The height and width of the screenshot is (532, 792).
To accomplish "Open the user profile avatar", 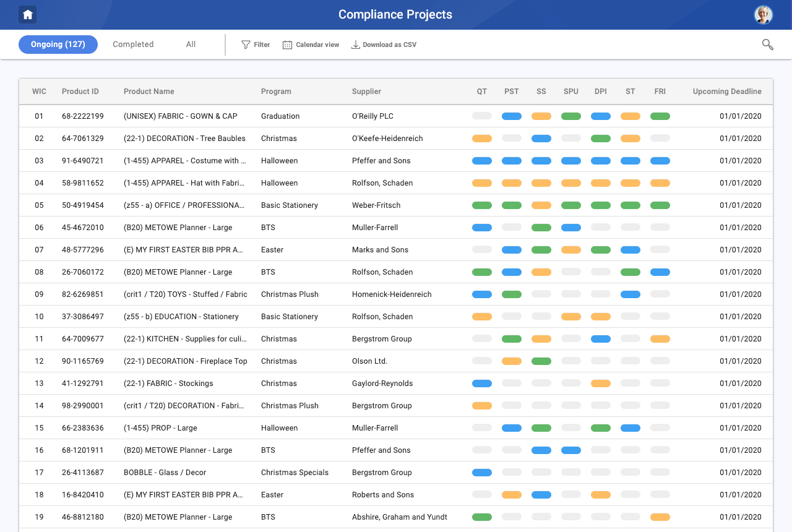I will tap(763, 15).
